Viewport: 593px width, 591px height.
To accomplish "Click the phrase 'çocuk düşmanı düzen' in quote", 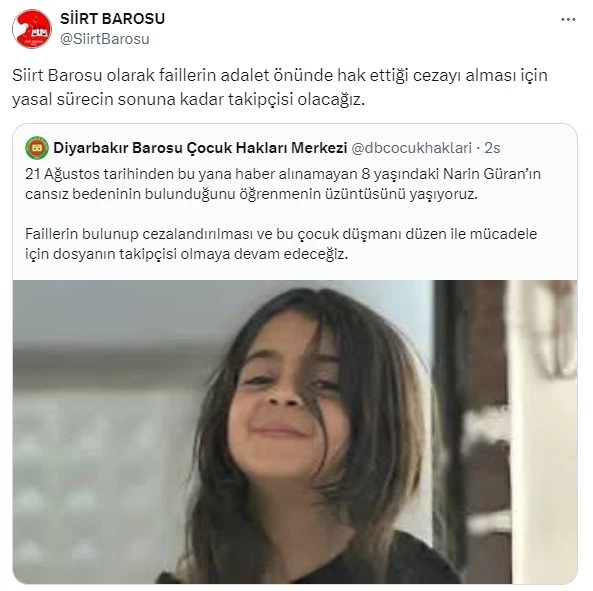I will tap(372, 234).
